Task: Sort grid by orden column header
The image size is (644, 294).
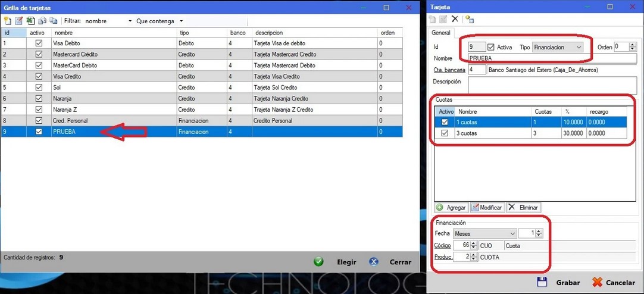Action: 390,33
